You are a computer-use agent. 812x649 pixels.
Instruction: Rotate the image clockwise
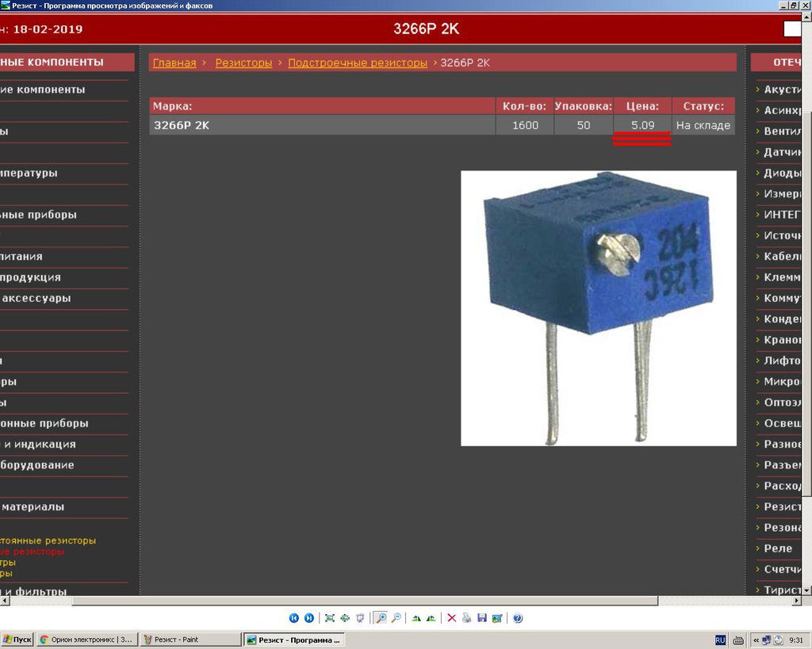point(416,618)
